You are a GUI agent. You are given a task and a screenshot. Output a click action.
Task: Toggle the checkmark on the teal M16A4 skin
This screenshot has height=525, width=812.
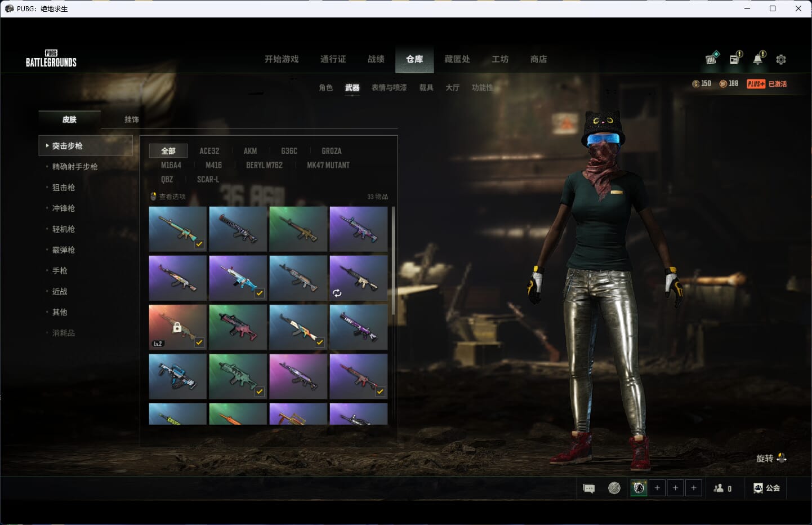199,244
